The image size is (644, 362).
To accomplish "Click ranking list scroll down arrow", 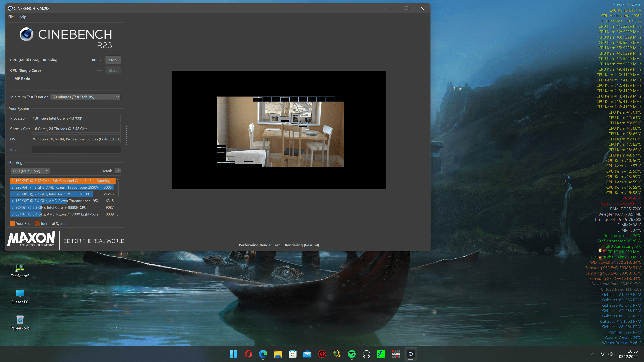I will click(118, 215).
